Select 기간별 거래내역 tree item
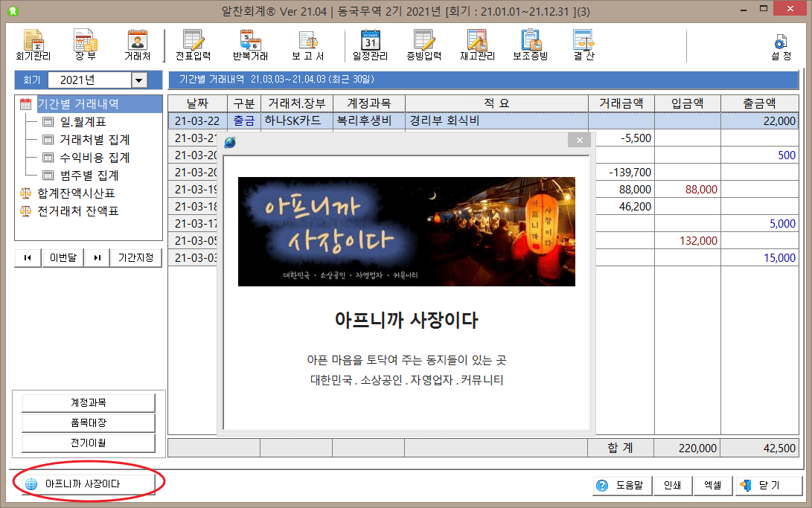The image size is (812, 508). 78,104
